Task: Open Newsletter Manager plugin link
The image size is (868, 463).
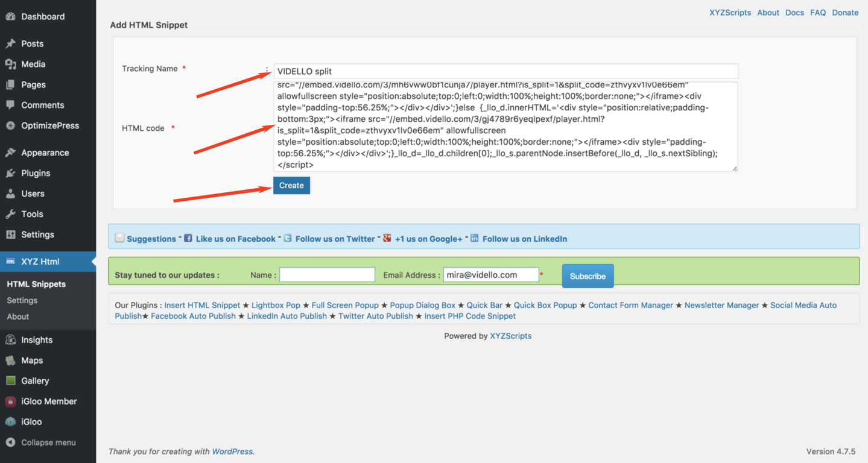Action: [x=721, y=306]
